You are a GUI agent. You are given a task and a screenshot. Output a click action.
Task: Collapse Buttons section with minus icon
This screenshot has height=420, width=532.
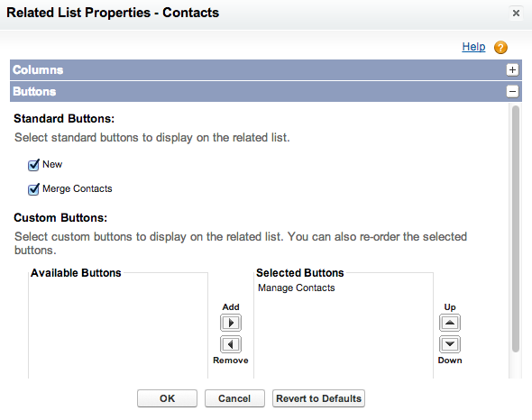(512, 91)
